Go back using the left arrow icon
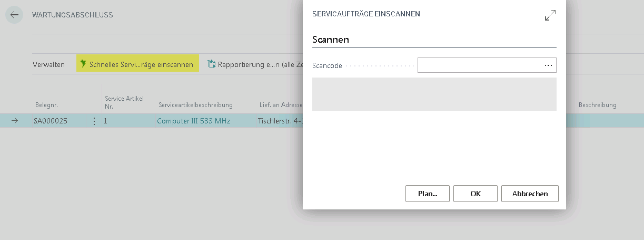Image resolution: width=644 pixels, height=240 pixels. click(x=14, y=15)
